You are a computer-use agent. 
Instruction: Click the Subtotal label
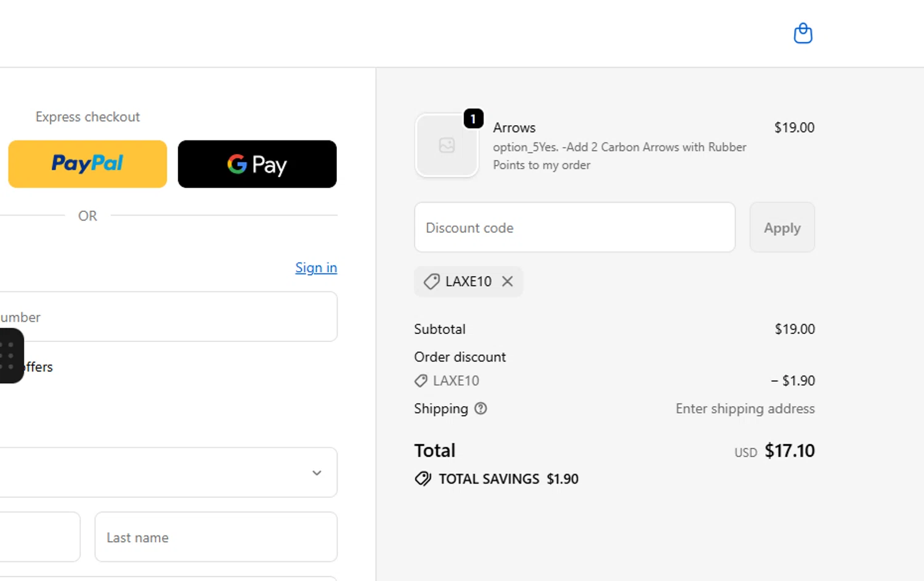pos(440,329)
